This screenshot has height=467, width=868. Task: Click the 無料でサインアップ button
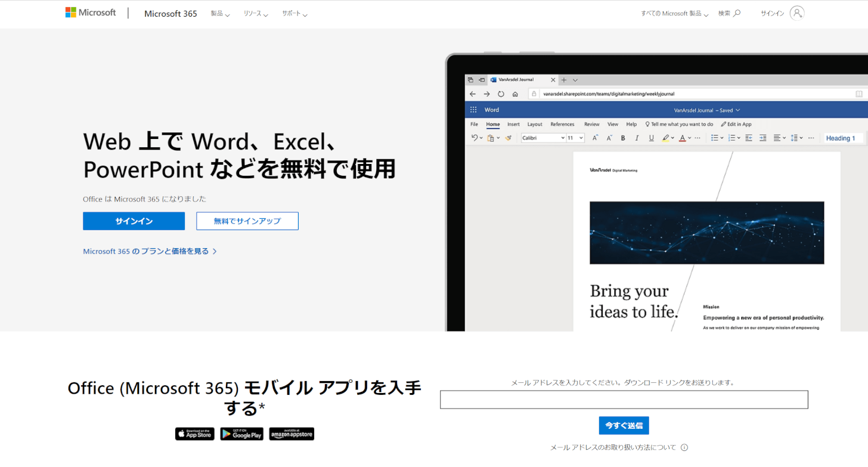(247, 221)
